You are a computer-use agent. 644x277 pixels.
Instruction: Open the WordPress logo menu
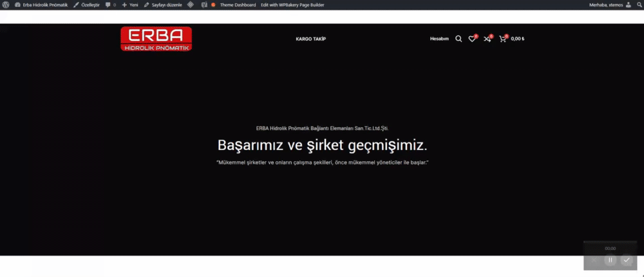pos(5,5)
